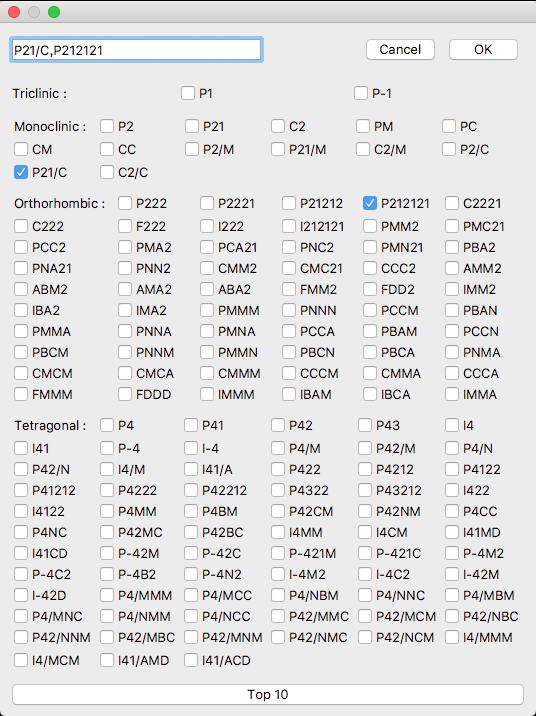Confirm selection with the OK button
Image resolution: width=536 pixels, height=716 pixels.
point(483,49)
